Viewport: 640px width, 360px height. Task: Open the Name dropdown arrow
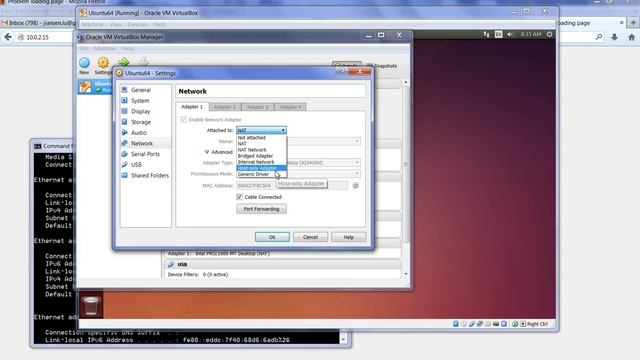click(x=357, y=141)
